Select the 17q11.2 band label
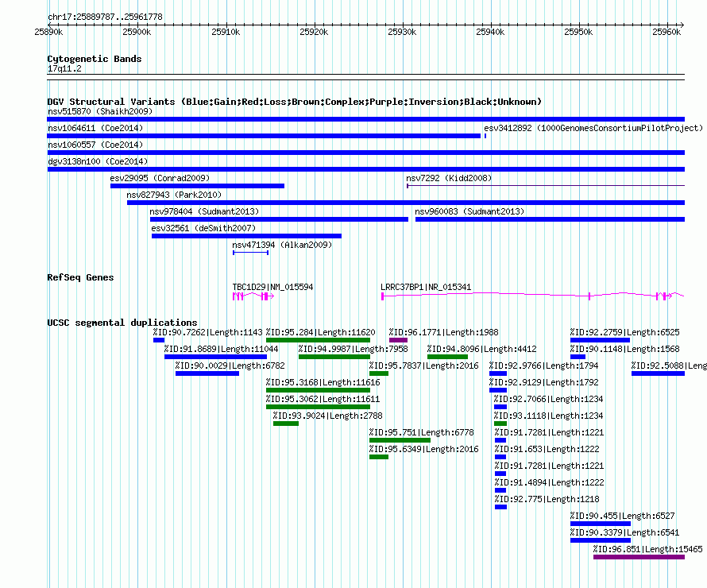Image resolution: width=707 pixels, height=588 pixels. 64,68
